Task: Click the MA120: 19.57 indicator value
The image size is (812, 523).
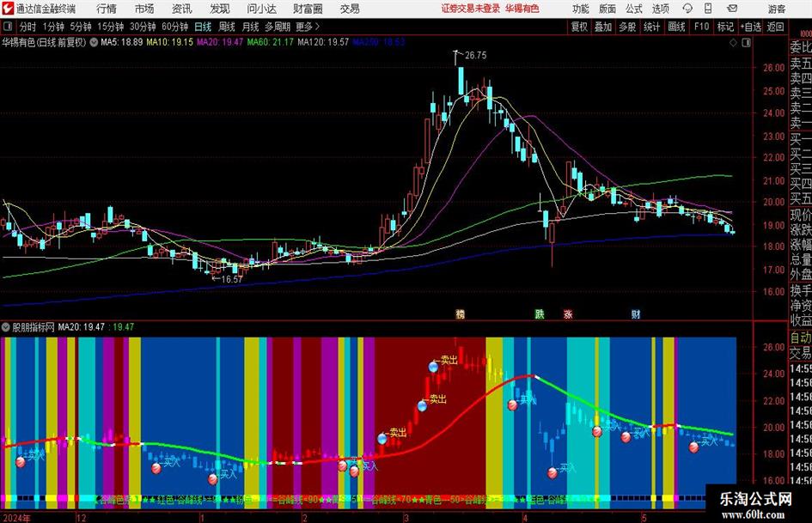Action: (323, 42)
